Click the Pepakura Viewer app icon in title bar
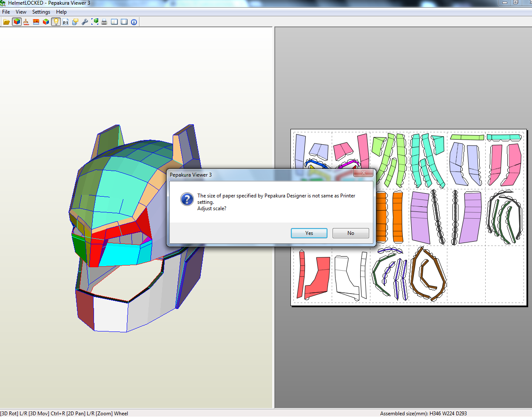Image resolution: width=532 pixels, height=417 pixels. (x=3, y=3)
